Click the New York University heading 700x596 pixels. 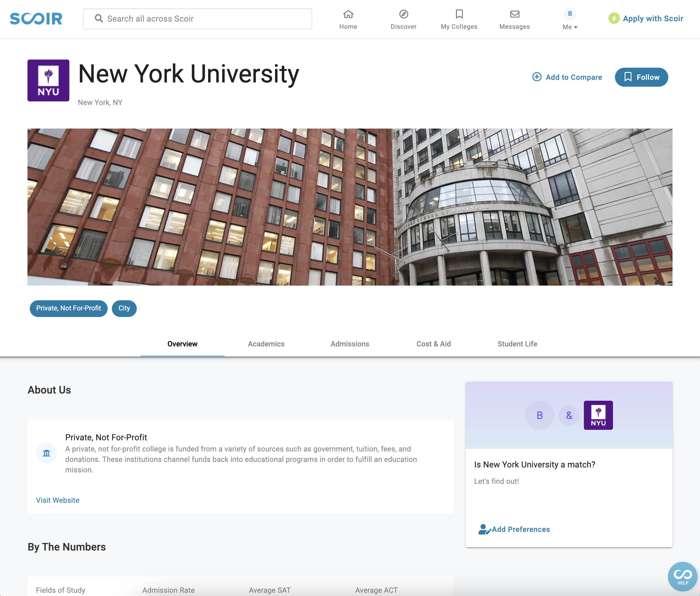pyautogui.click(x=188, y=74)
